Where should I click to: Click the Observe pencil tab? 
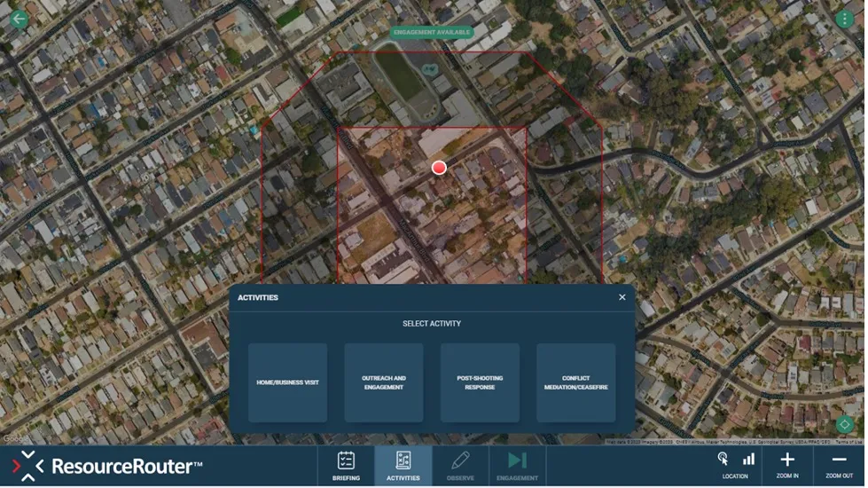(x=460, y=466)
